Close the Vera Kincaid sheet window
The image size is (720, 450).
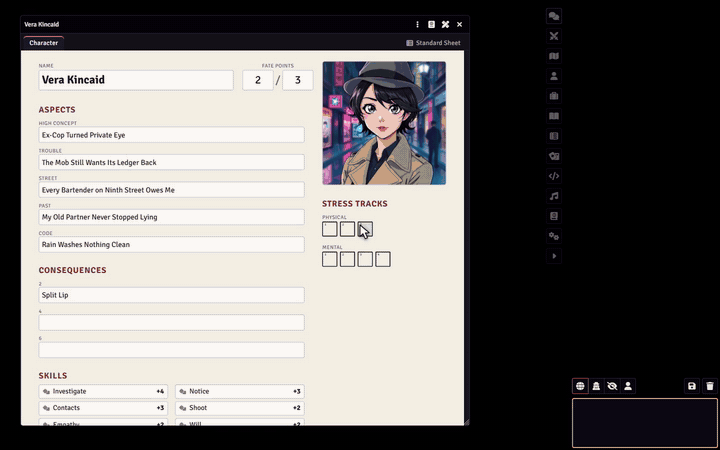pyautogui.click(x=459, y=24)
